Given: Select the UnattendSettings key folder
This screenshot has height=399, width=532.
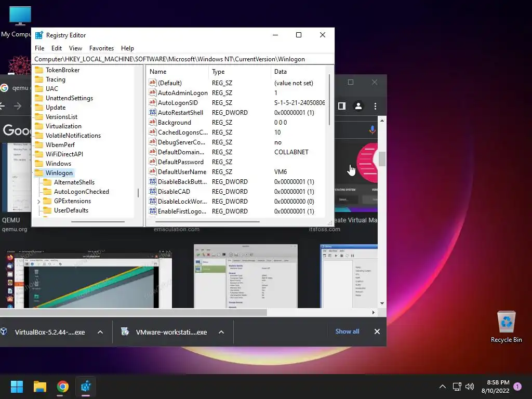Looking at the screenshot, I should 69,98.
